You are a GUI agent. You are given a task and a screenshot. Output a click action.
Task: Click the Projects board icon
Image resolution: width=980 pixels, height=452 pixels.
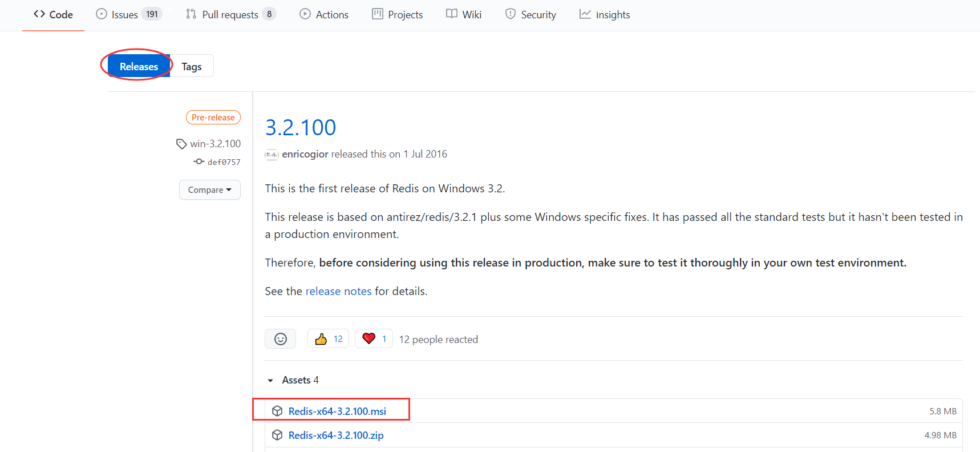(x=378, y=14)
